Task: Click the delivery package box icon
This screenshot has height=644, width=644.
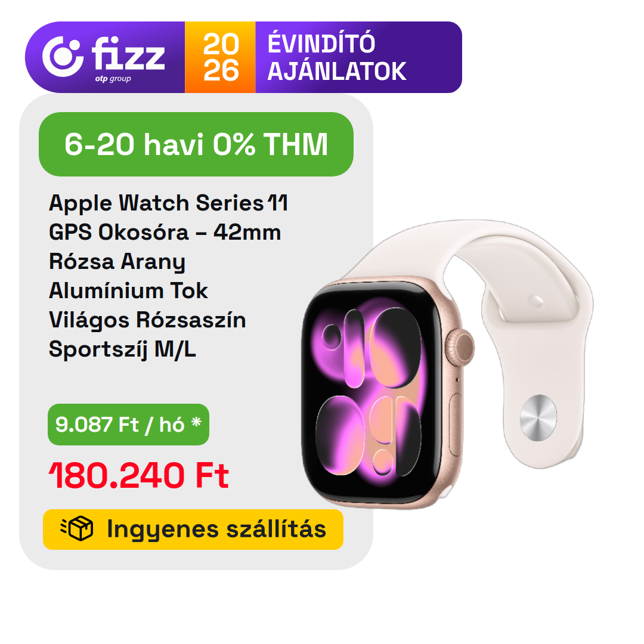Action: 77,528
